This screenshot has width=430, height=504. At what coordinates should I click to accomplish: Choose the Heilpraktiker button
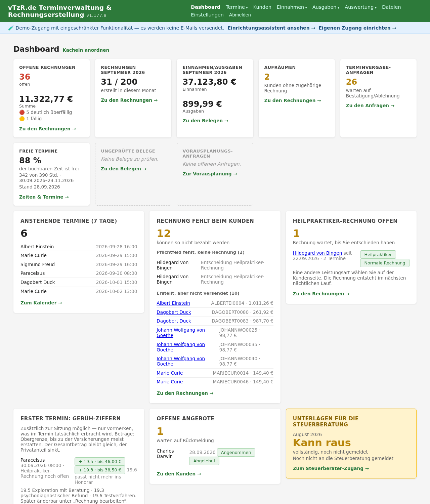[x=378, y=255]
